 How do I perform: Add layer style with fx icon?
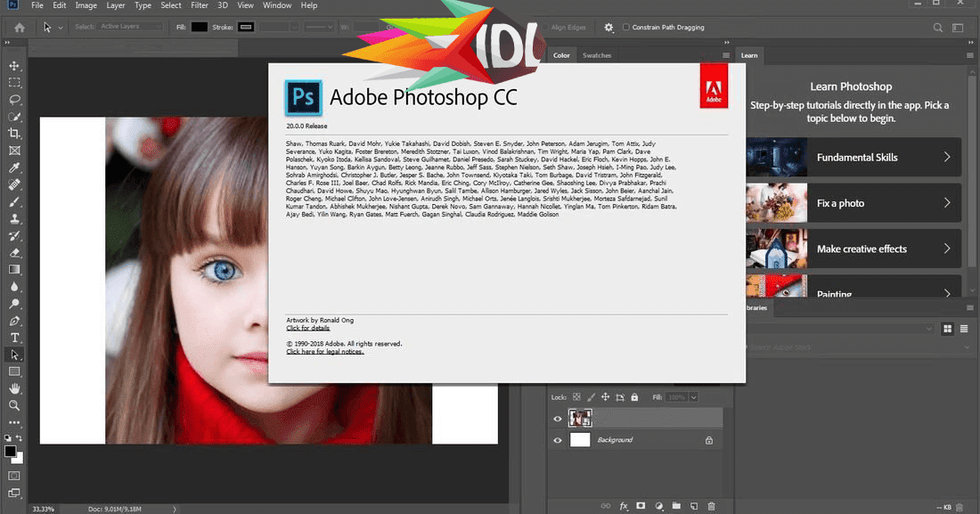click(x=623, y=506)
